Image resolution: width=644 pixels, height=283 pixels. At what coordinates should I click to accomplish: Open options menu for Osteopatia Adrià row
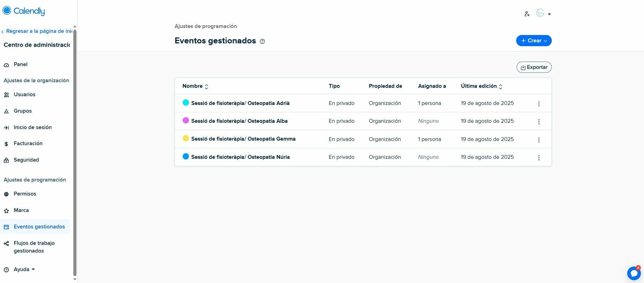[x=539, y=104]
